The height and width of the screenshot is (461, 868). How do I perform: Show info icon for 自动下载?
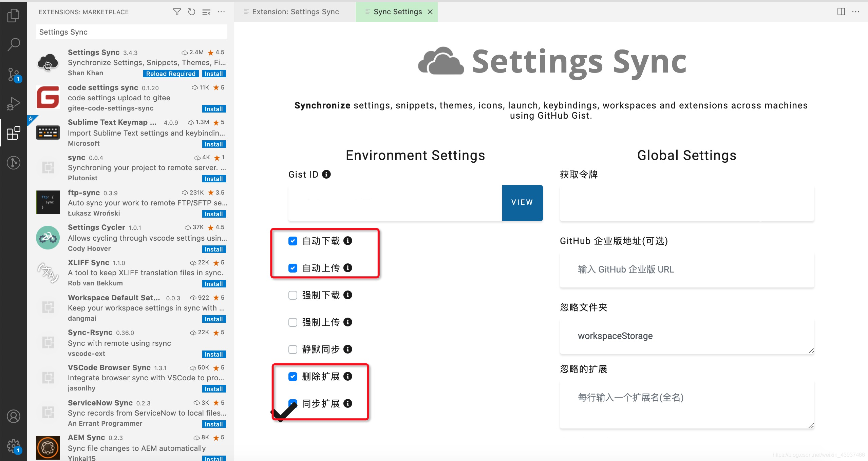(348, 241)
